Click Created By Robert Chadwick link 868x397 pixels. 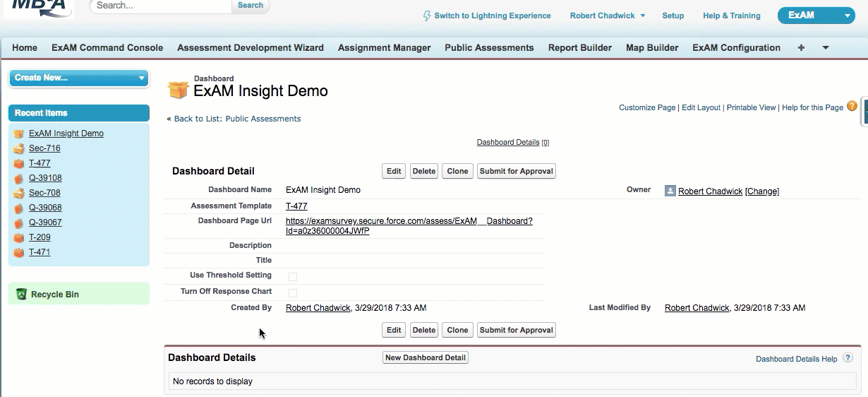tap(318, 308)
